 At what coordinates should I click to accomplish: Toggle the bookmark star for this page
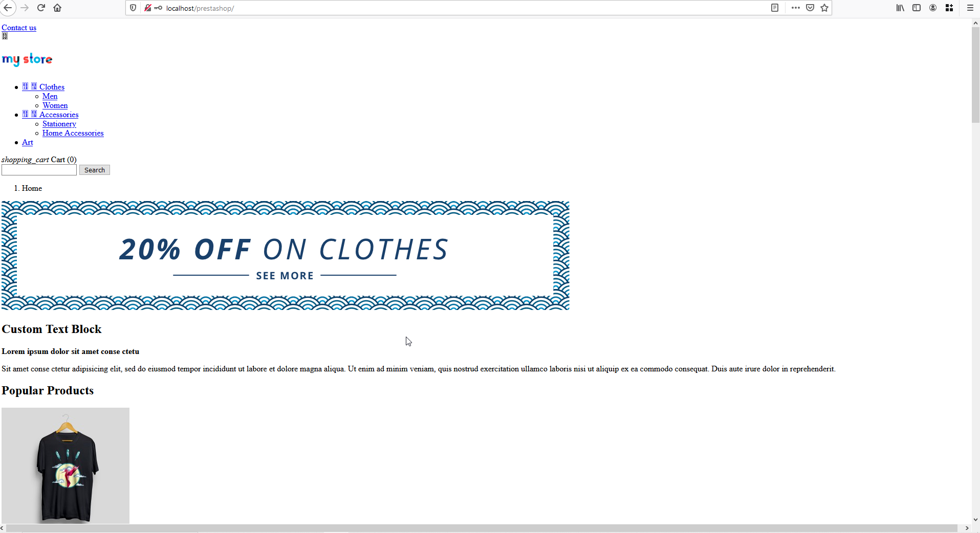824,8
